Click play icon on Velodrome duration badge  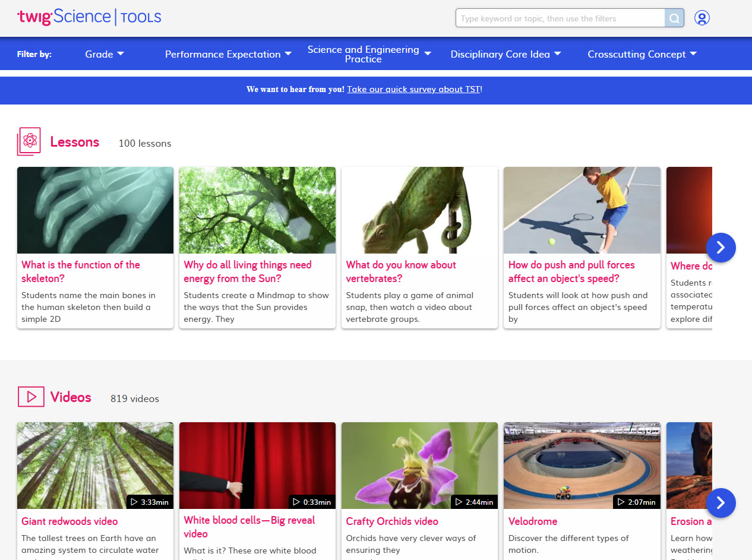[x=621, y=502]
